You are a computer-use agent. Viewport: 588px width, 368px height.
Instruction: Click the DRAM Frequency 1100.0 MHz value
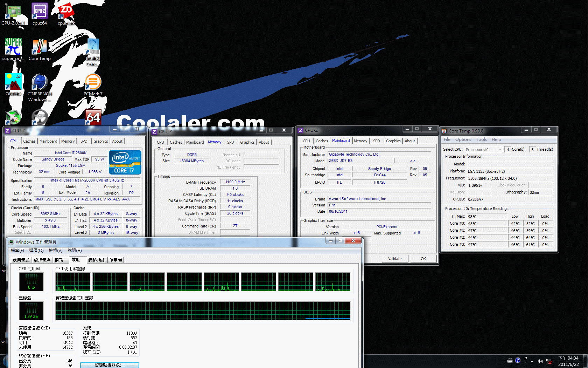(x=235, y=182)
